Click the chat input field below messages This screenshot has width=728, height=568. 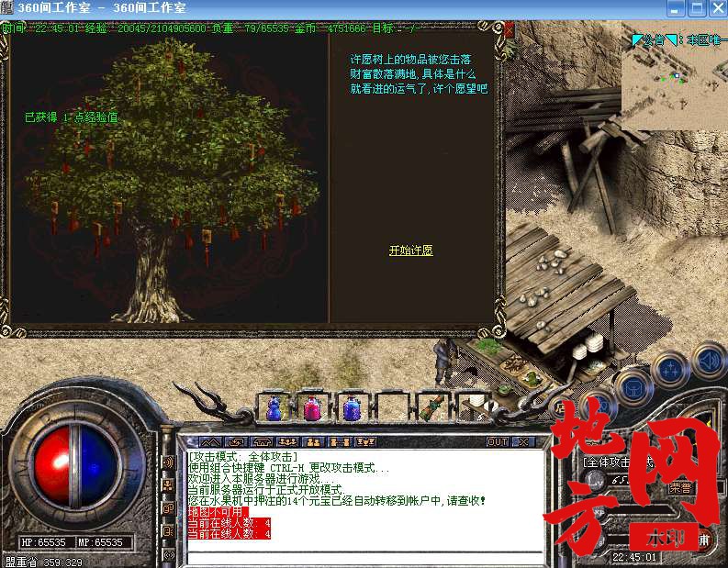pos(365,558)
